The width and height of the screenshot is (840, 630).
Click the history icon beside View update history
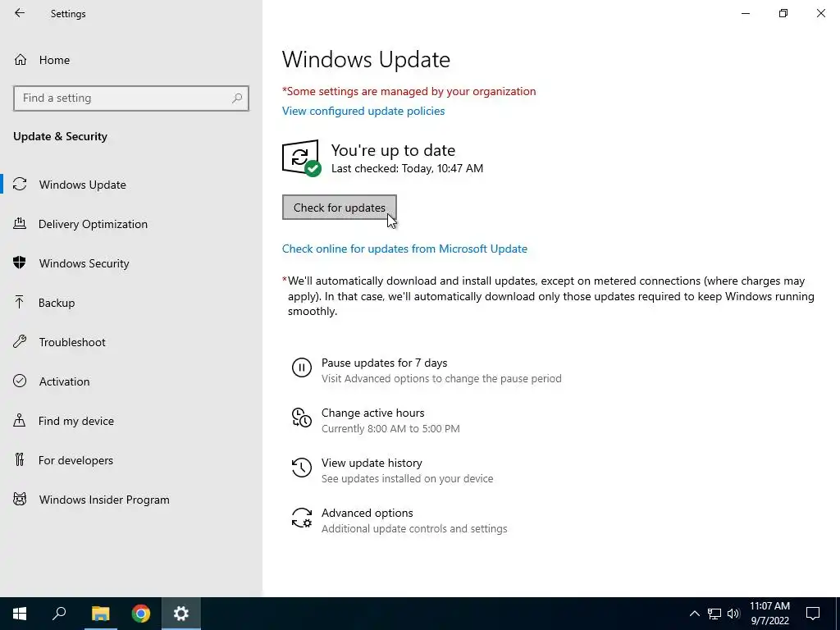click(302, 467)
